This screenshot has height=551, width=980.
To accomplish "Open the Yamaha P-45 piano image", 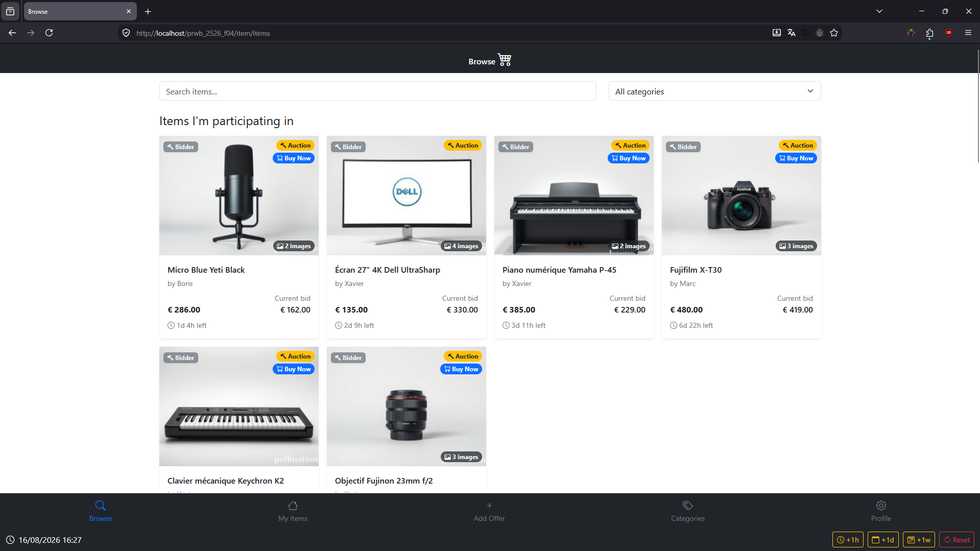I will [574, 196].
